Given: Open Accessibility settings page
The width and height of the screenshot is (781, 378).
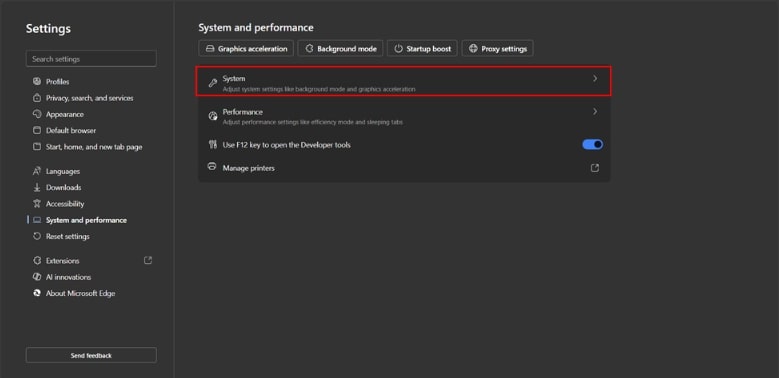Looking at the screenshot, I should click(x=65, y=204).
